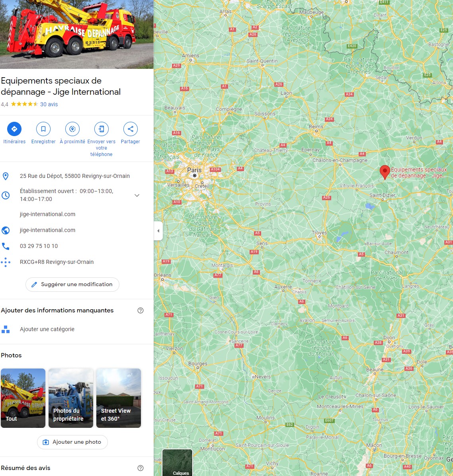Expand the opening hours chevron
This screenshot has height=476, width=453.
pyautogui.click(x=137, y=195)
